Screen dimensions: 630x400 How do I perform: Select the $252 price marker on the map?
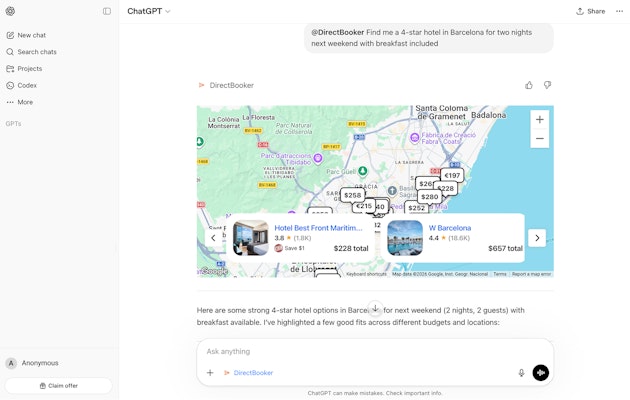416,208
